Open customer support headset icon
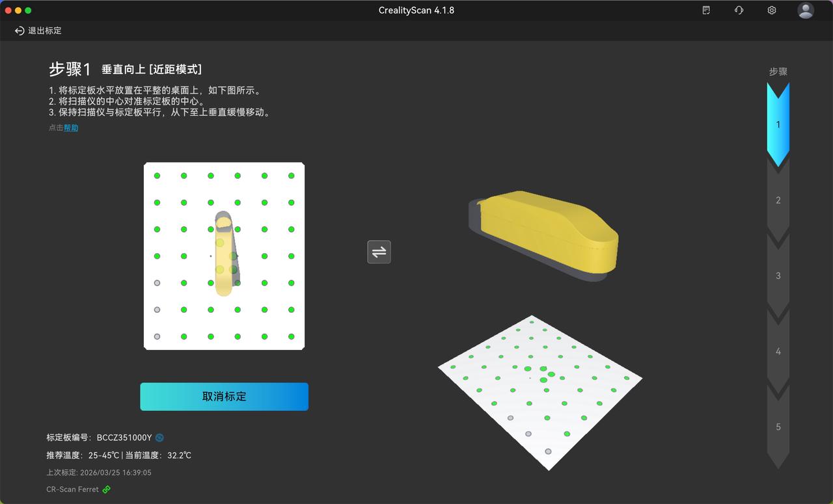This screenshot has width=833, height=504. click(739, 10)
